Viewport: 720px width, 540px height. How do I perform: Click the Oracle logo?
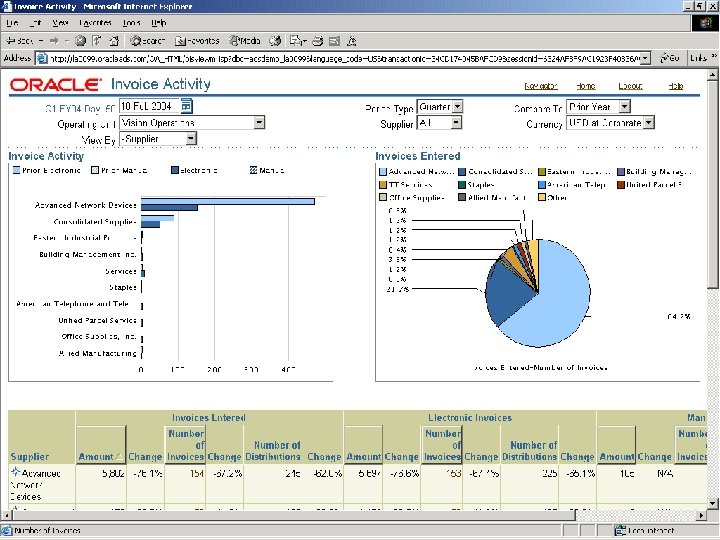point(54,85)
